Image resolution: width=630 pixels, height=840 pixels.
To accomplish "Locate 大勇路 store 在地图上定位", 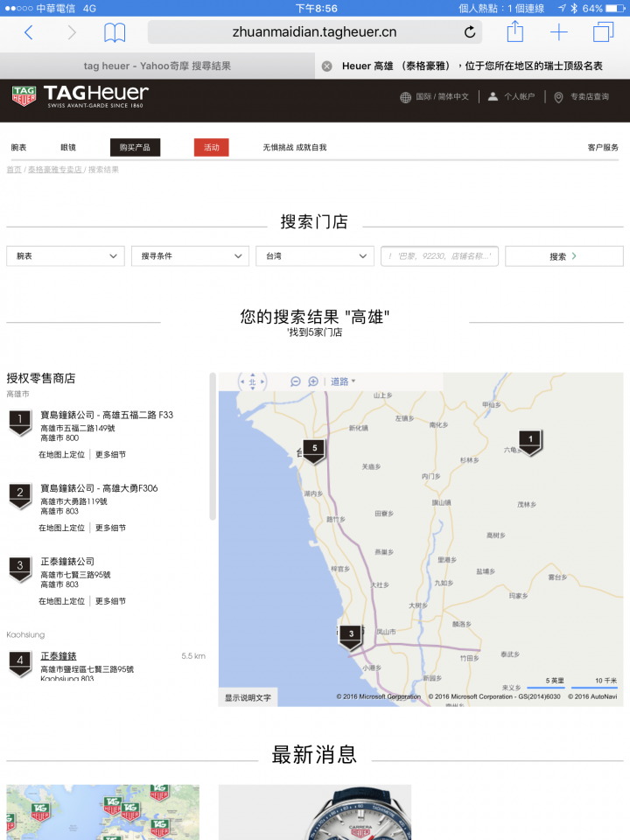I will click(61, 528).
